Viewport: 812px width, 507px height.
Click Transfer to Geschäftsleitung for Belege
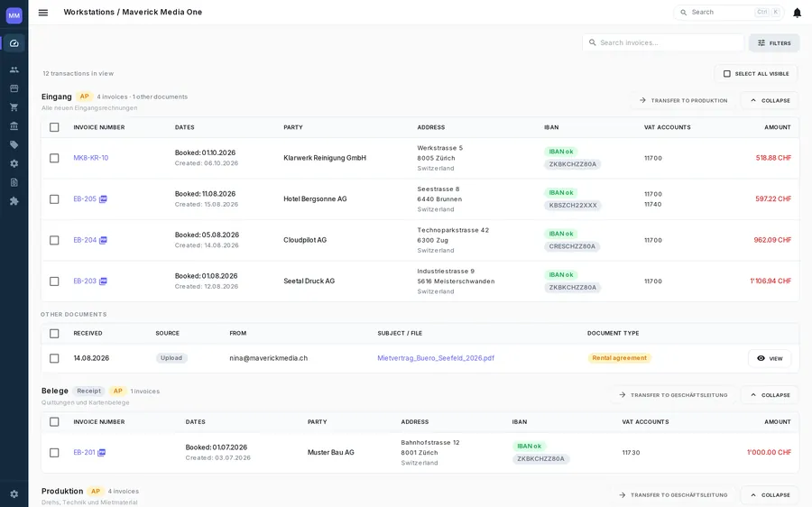tap(673, 395)
